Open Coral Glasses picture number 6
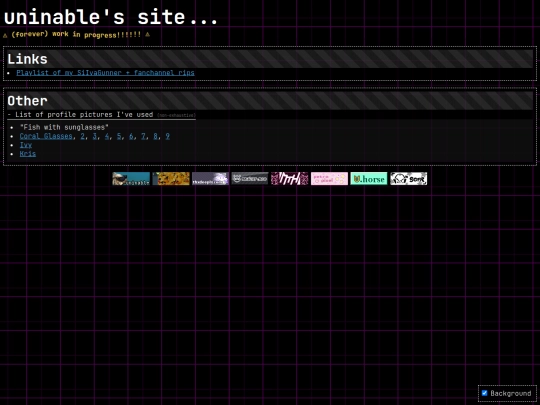 131,136
